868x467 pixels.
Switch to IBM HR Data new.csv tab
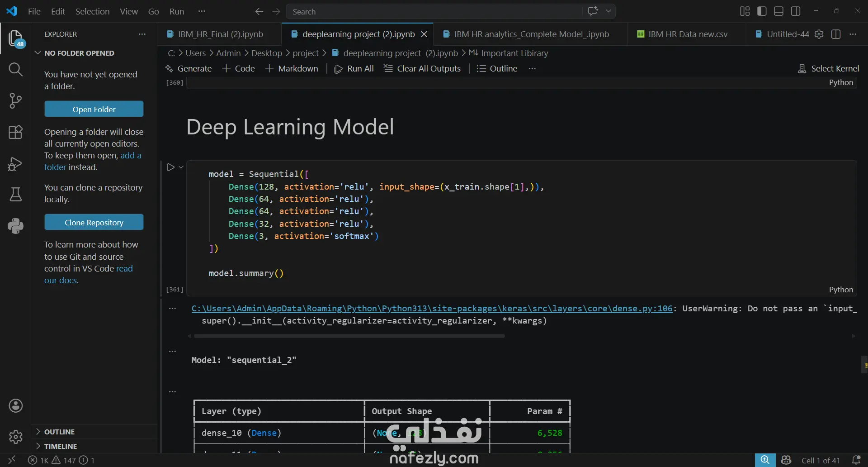pos(687,34)
